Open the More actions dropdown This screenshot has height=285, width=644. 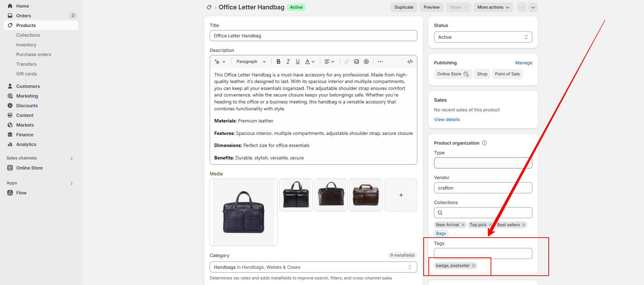[x=493, y=7]
